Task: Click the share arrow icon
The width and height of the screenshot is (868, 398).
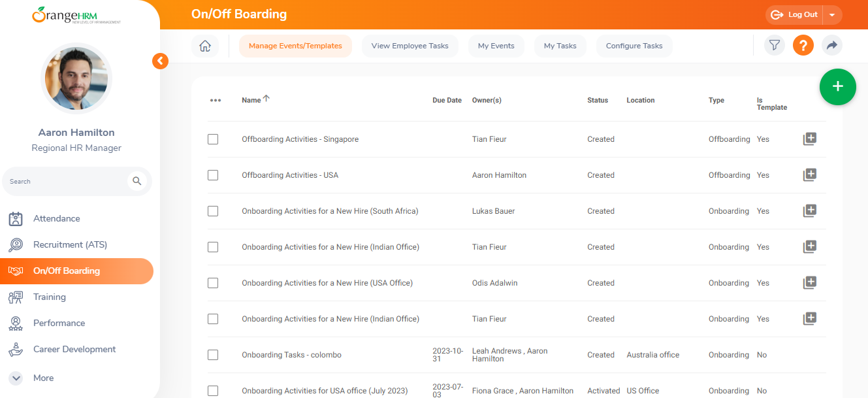Action: [831, 46]
